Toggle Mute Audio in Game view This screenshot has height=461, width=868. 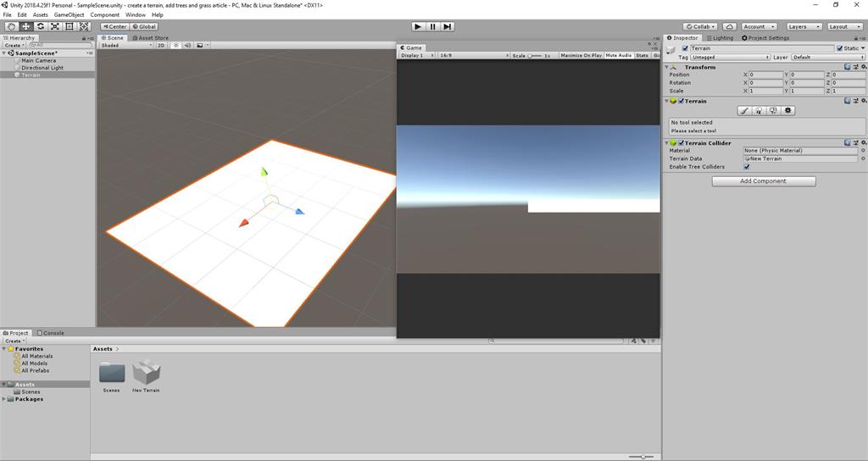point(618,55)
